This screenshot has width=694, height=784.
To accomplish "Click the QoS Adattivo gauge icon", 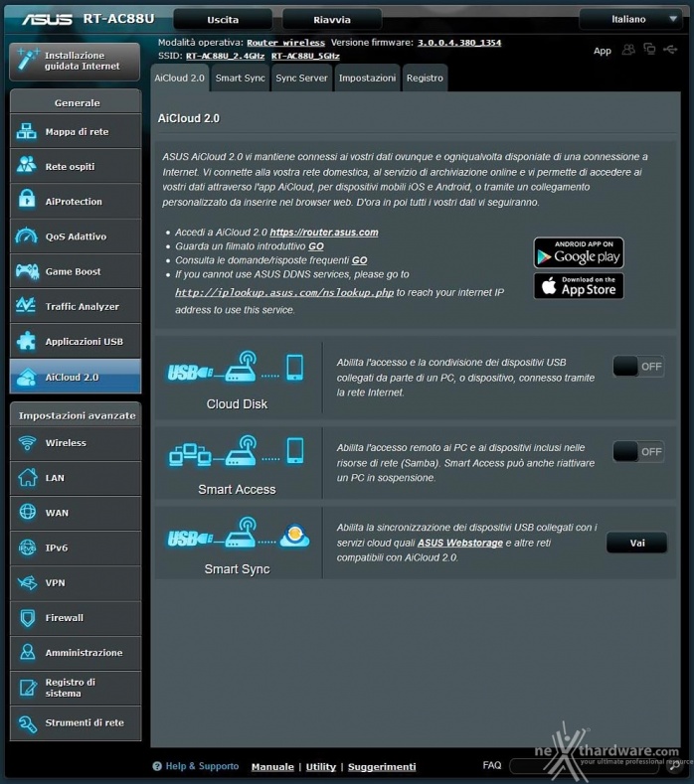I will (27, 235).
